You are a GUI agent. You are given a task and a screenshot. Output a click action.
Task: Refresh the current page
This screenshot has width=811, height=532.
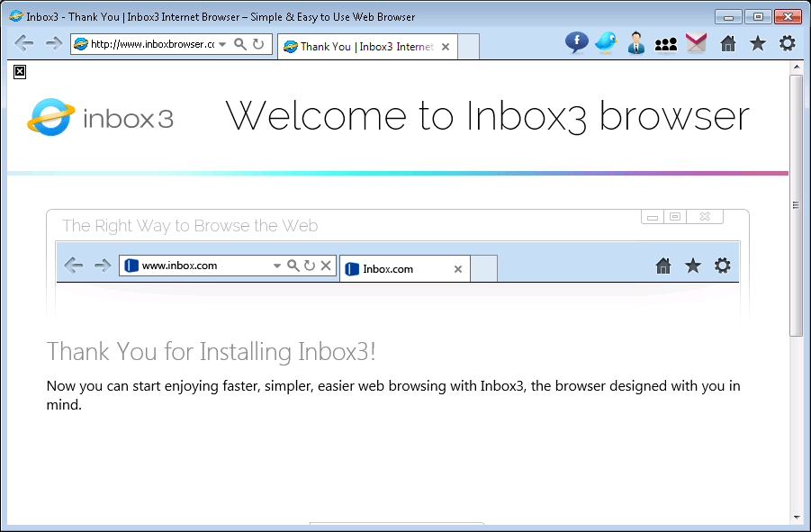[258, 44]
